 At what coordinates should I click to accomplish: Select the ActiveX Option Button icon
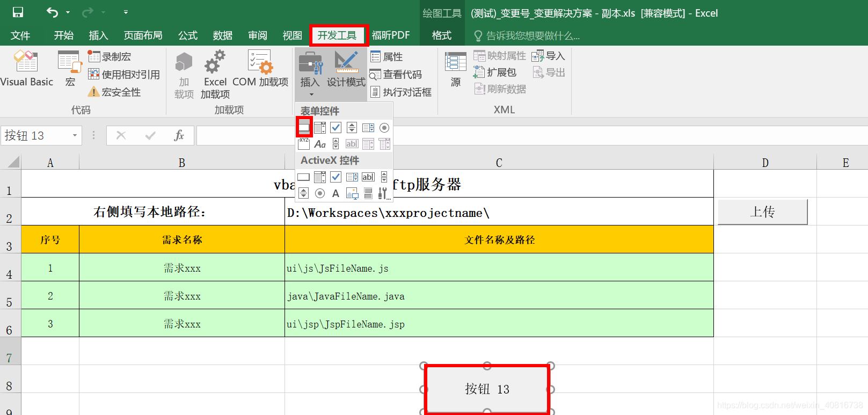pyautogui.click(x=320, y=193)
